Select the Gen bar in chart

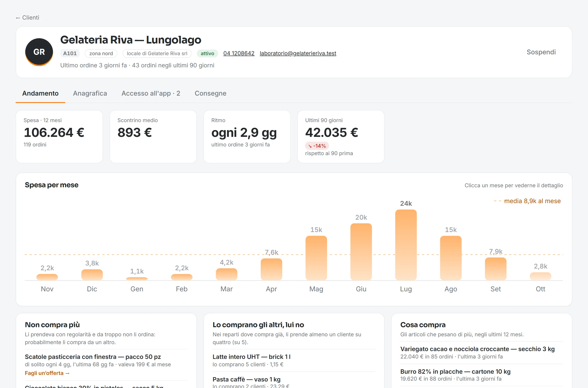pos(137,279)
